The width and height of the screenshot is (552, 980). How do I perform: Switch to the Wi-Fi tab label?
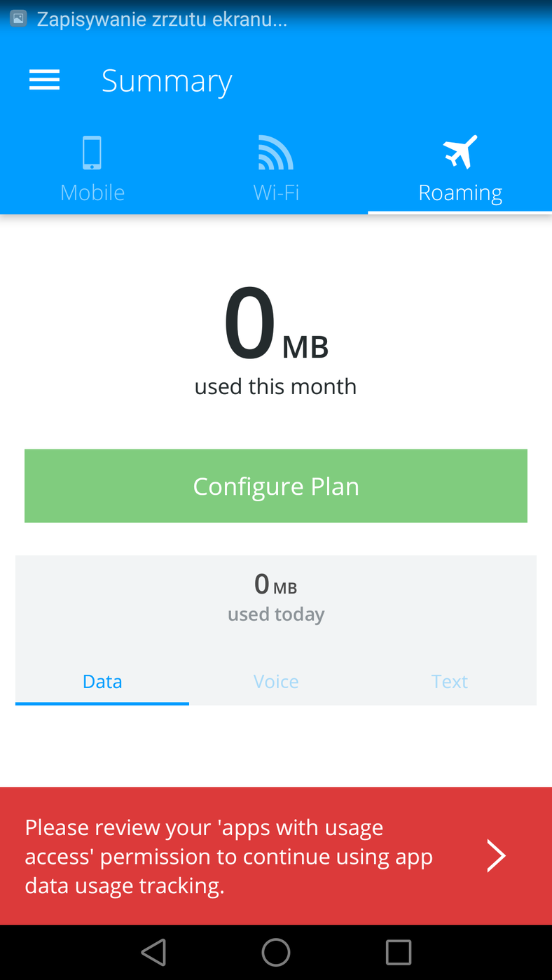click(276, 192)
